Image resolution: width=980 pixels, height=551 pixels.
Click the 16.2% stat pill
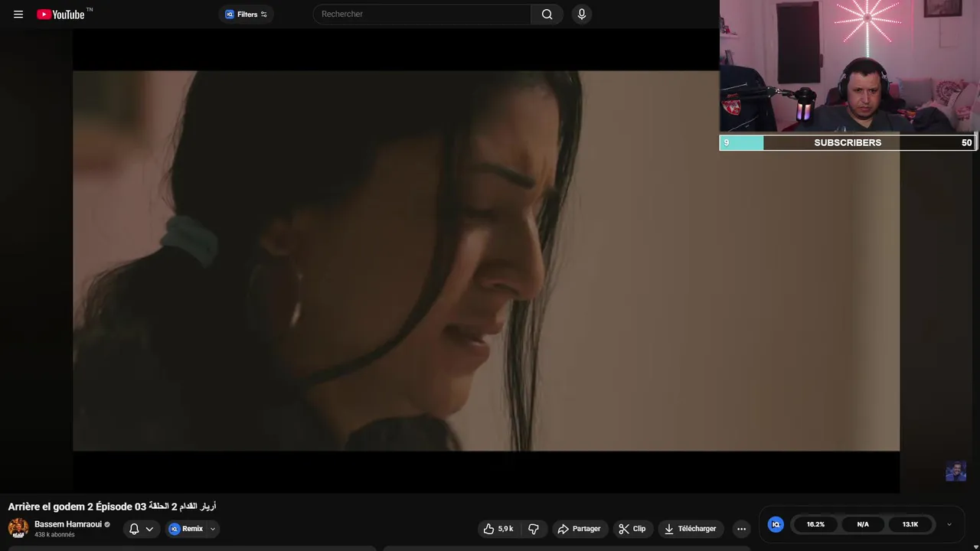815,524
